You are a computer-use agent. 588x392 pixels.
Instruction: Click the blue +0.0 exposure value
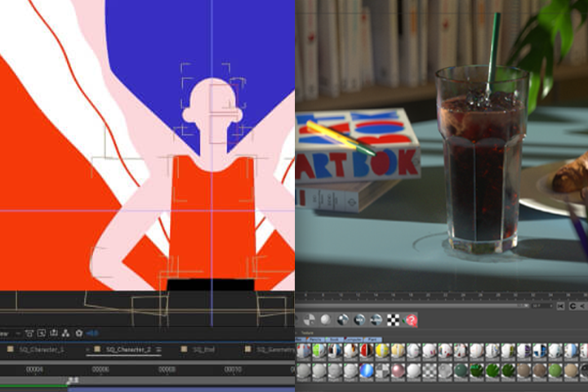(91, 333)
